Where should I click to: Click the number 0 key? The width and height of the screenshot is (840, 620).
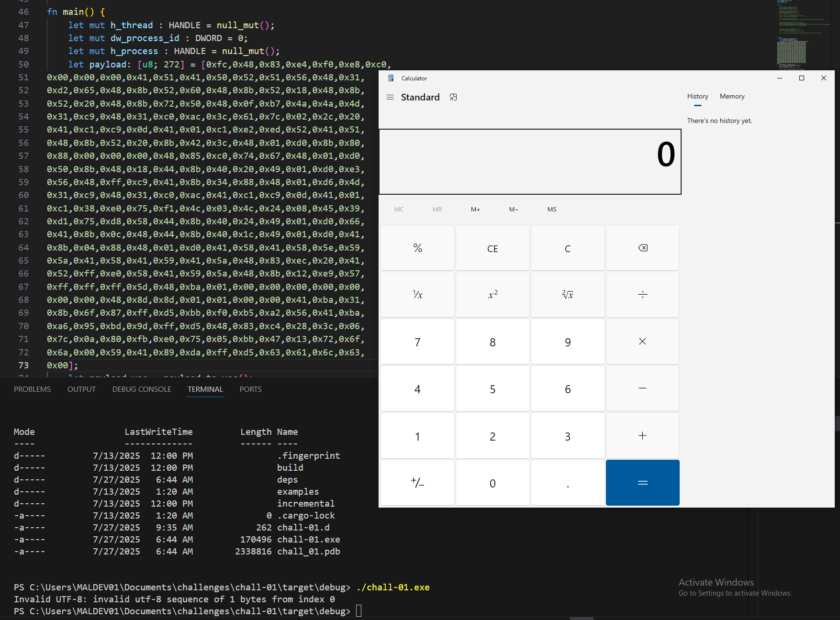pos(493,483)
